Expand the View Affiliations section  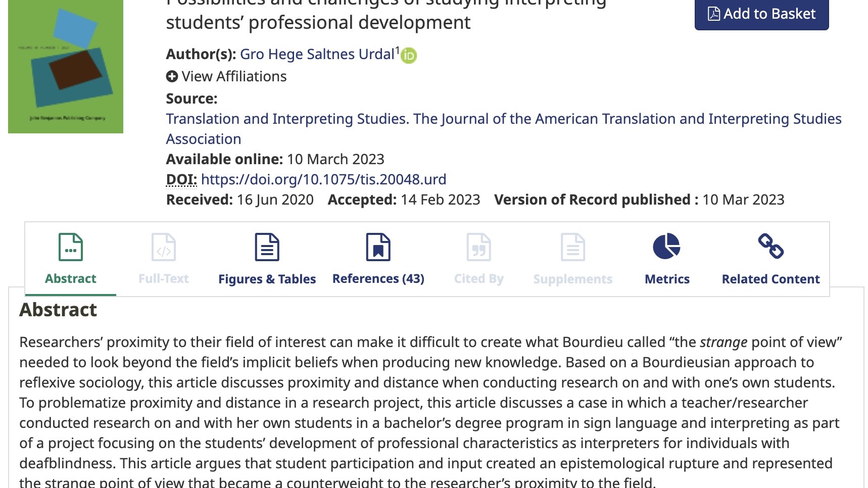click(x=234, y=77)
